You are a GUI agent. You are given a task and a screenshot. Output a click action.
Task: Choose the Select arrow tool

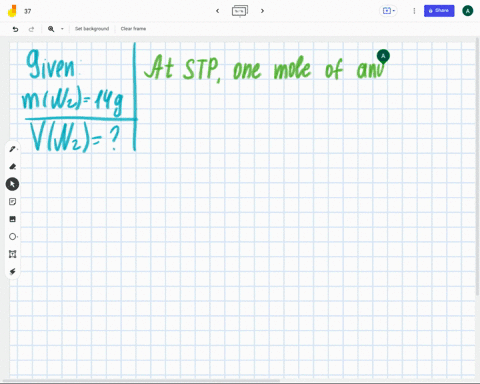(x=12, y=184)
